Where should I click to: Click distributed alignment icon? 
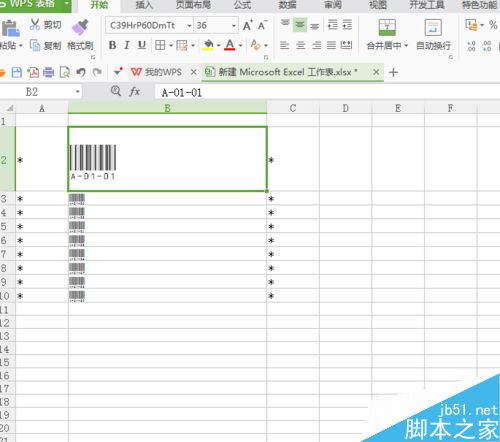click(x=347, y=45)
